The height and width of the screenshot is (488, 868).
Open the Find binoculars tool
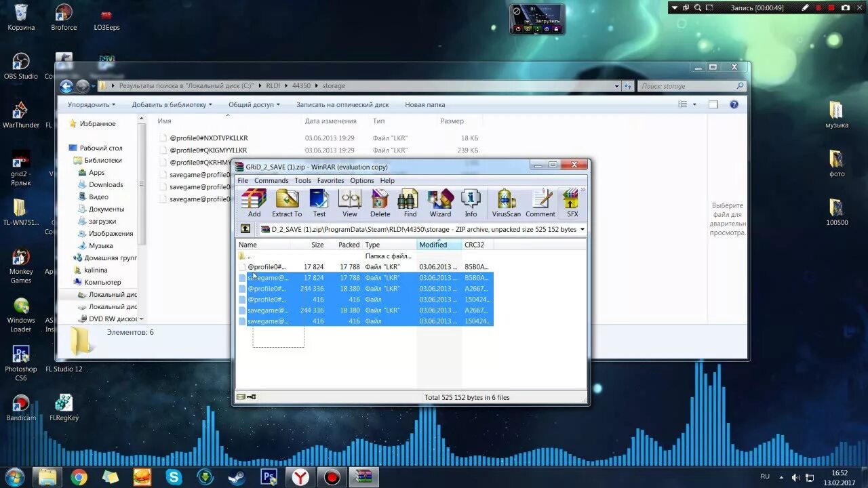click(410, 203)
